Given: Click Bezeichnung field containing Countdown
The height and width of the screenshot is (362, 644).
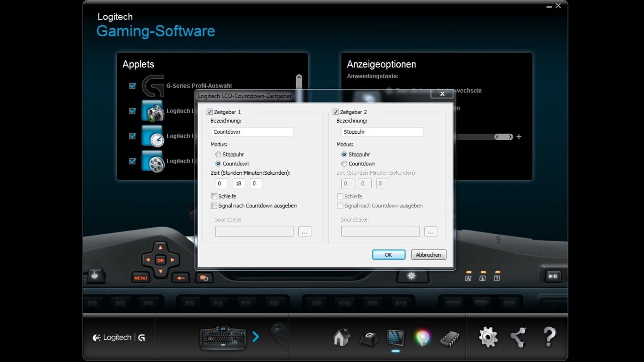Looking at the screenshot, I should [x=252, y=132].
